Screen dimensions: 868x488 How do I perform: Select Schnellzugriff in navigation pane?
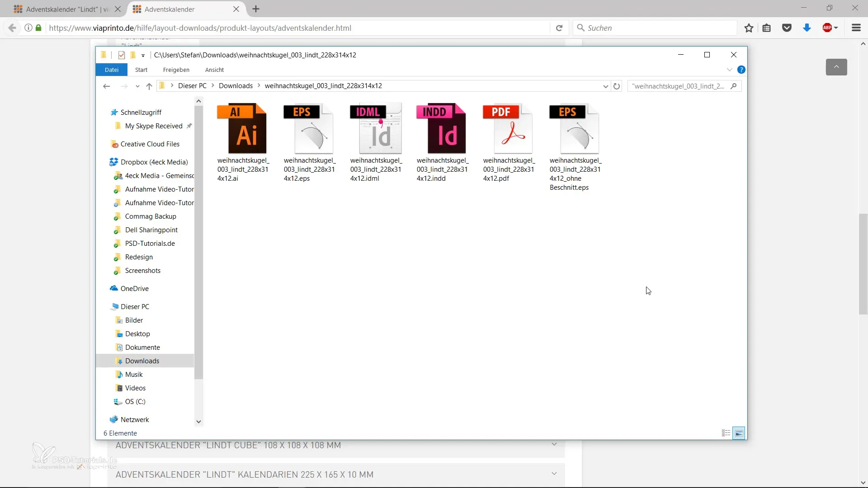pyautogui.click(x=141, y=112)
